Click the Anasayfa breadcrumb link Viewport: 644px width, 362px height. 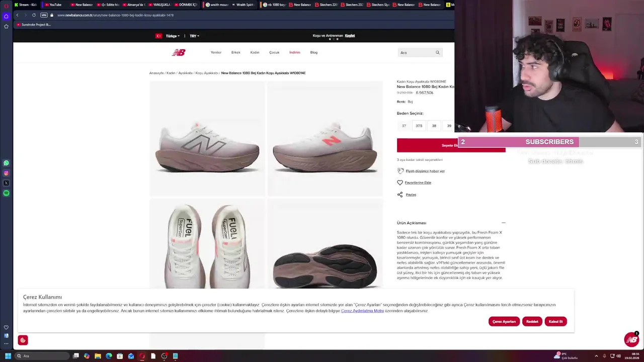pos(156,73)
